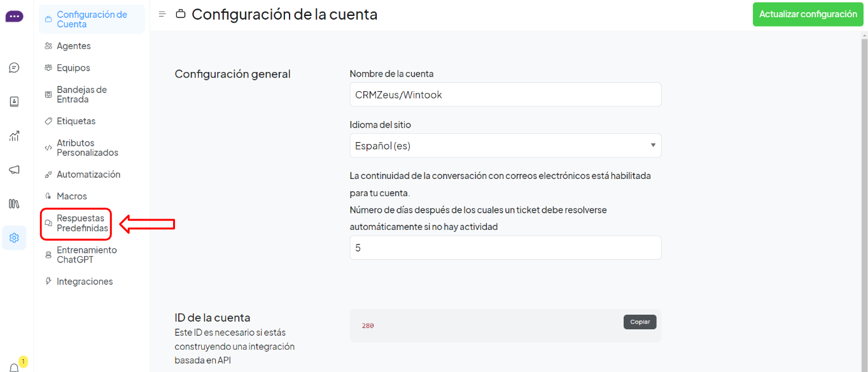This screenshot has height=372, width=868.
Task: Open Agentes in settings menu
Action: [x=74, y=46]
